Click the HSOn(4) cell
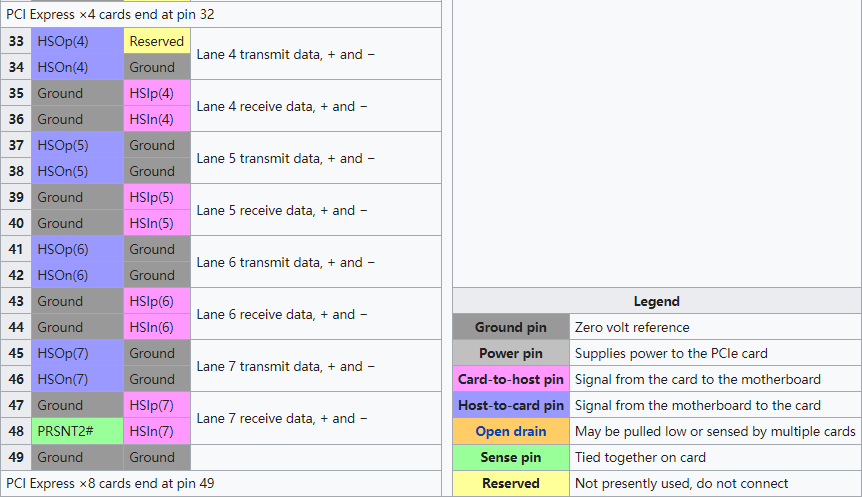The width and height of the screenshot is (862, 497). [78, 67]
